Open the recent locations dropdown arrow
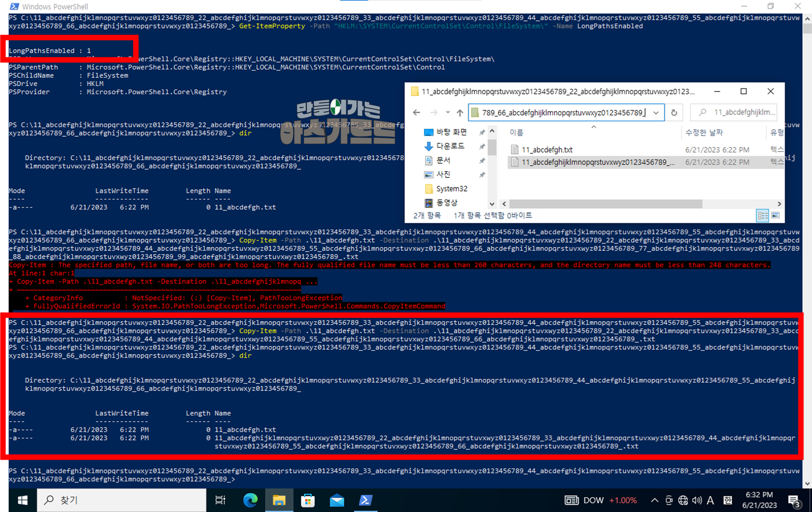The image size is (812, 512). pos(447,112)
